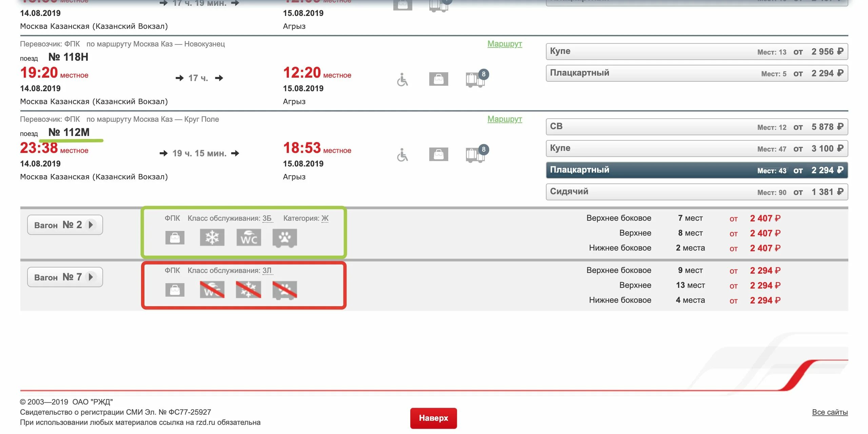Click crossed-out WC icon in wagon 7
This screenshot has height=434, width=868.
[212, 290]
